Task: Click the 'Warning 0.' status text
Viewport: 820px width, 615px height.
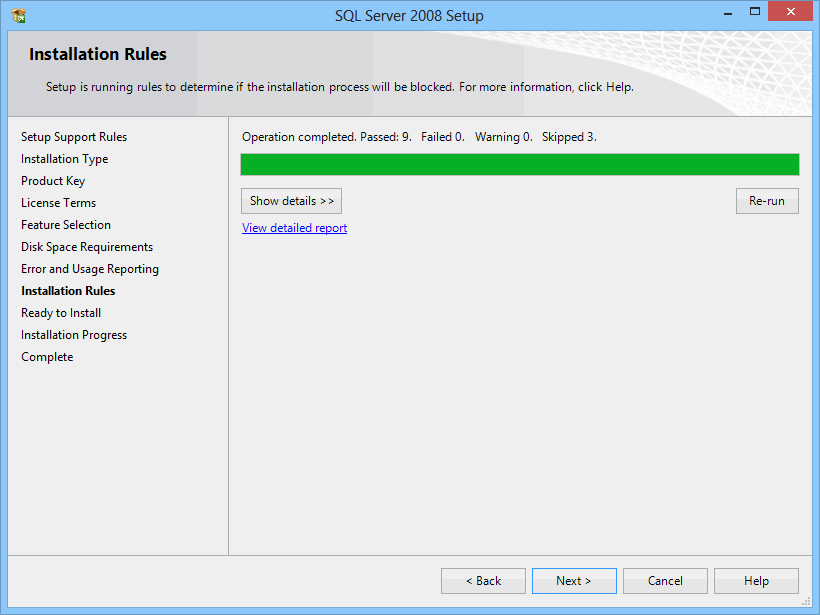Action: click(504, 137)
